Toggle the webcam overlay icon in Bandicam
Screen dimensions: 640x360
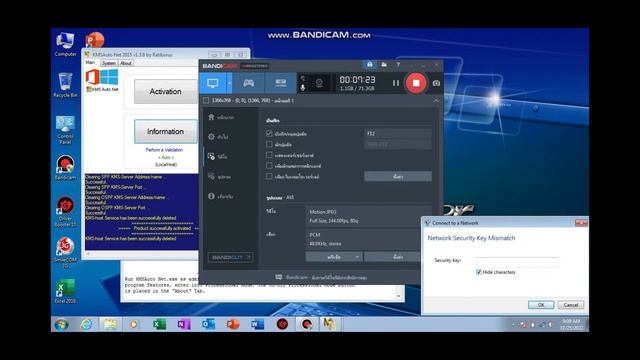(x=319, y=83)
